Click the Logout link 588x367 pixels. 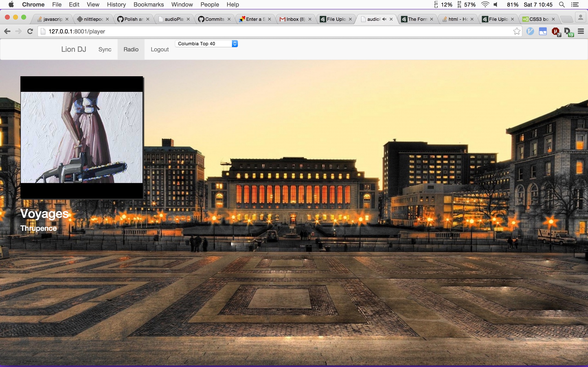point(160,49)
